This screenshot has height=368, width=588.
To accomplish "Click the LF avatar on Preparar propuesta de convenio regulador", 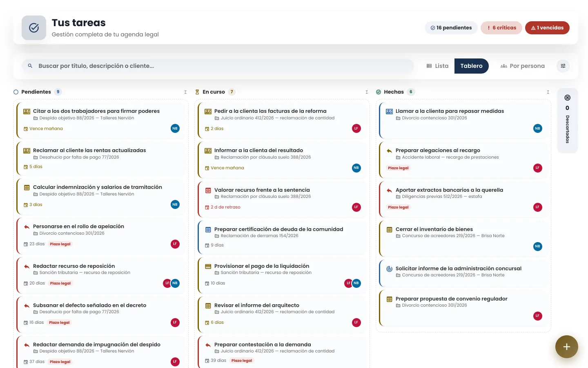I will click(538, 316).
